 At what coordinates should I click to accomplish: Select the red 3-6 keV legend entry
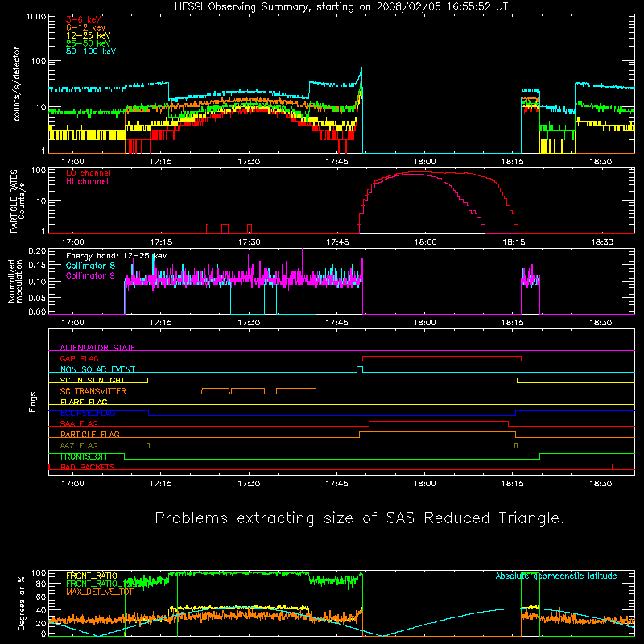click(x=84, y=19)
